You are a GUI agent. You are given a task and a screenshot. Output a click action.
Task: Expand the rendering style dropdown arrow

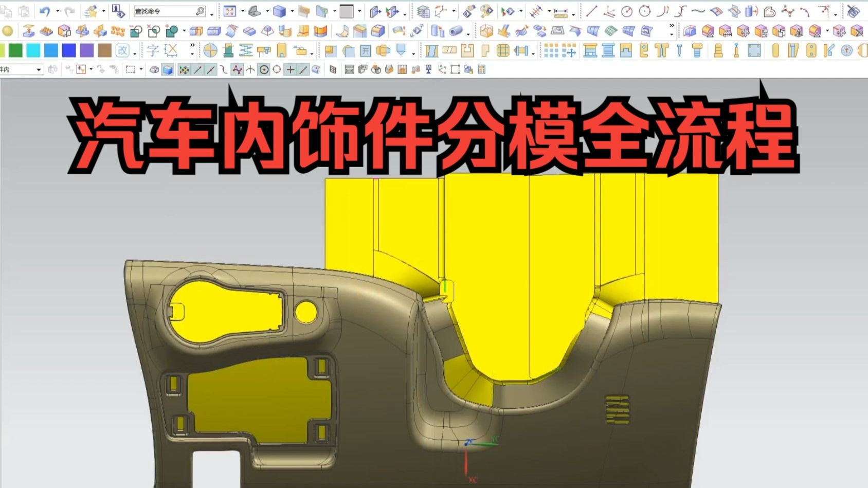[x=292, y=11]
